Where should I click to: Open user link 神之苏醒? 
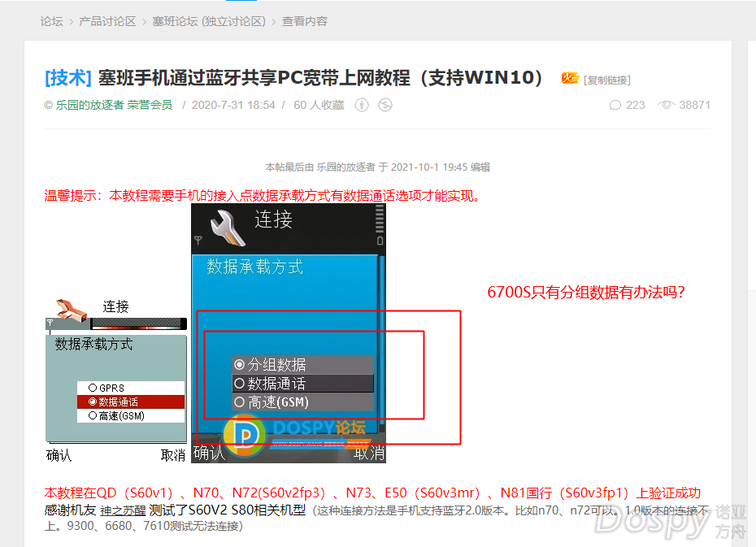(123, 510)
